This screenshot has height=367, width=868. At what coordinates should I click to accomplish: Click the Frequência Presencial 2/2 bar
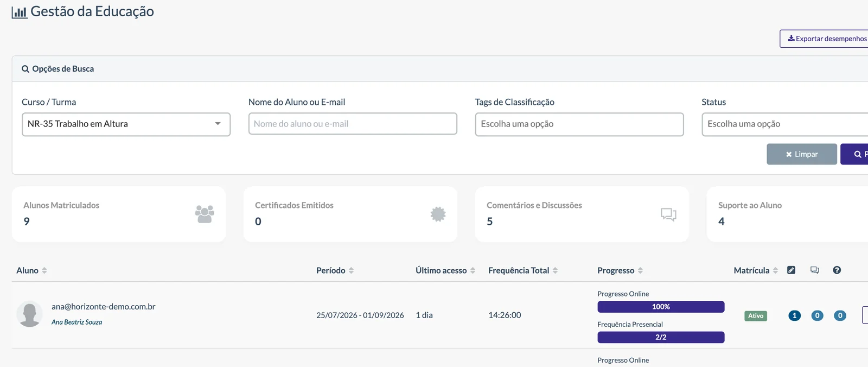pyautogui.click(x=661, y=337)
